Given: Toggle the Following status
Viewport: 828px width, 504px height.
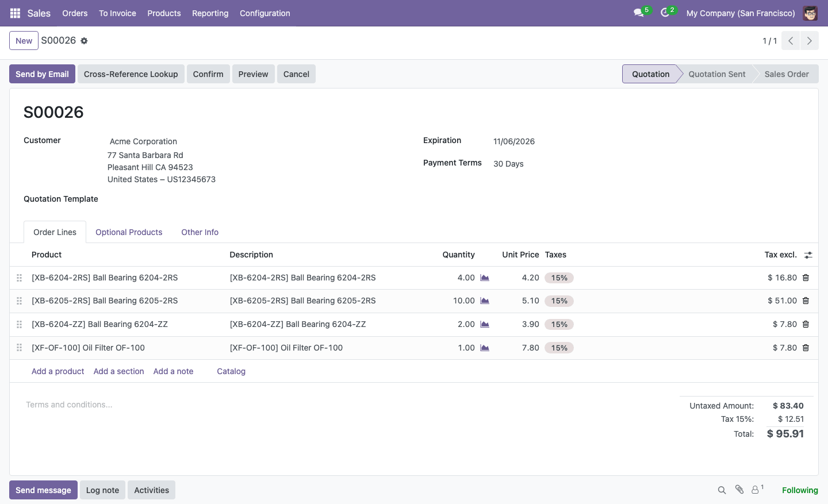Looking at the screenshot, I should tap(800, 490).
